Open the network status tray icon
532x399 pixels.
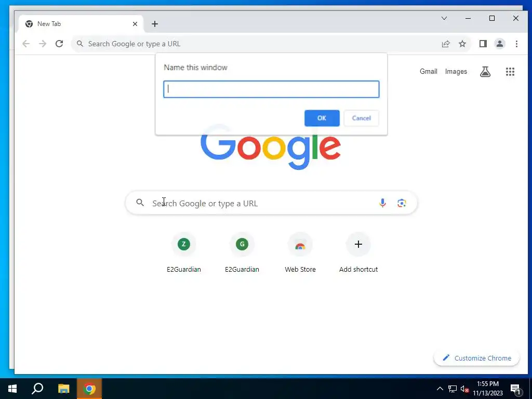click(453, 389)
